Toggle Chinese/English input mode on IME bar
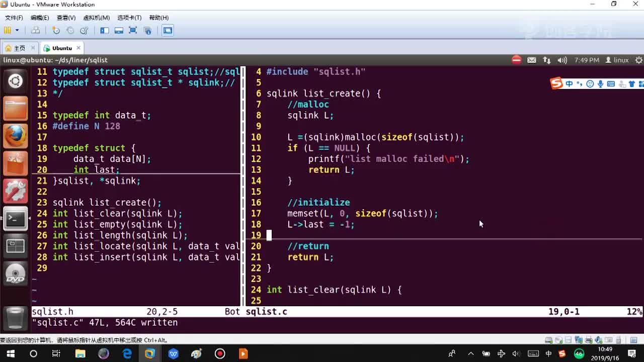The width and height of the screenshot is (644, 362). (x=569, y=84)
